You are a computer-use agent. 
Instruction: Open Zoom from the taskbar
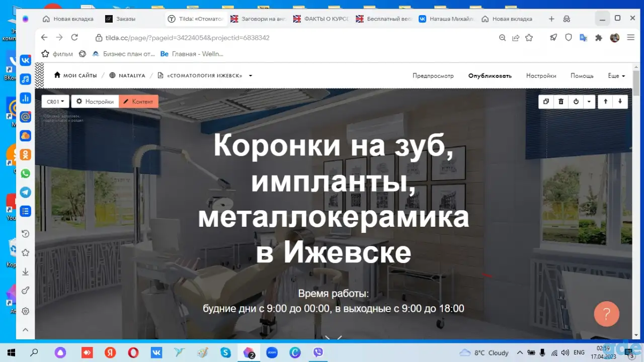click(272, 352)
